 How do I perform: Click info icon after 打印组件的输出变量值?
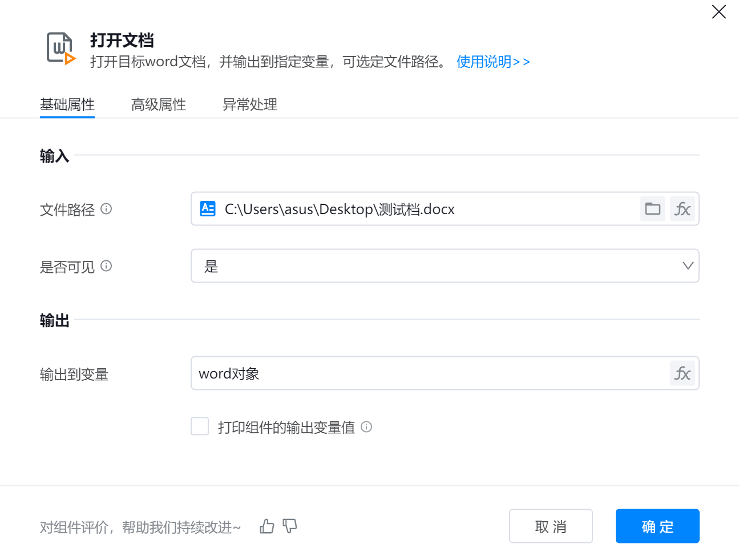tap(366, 427)
